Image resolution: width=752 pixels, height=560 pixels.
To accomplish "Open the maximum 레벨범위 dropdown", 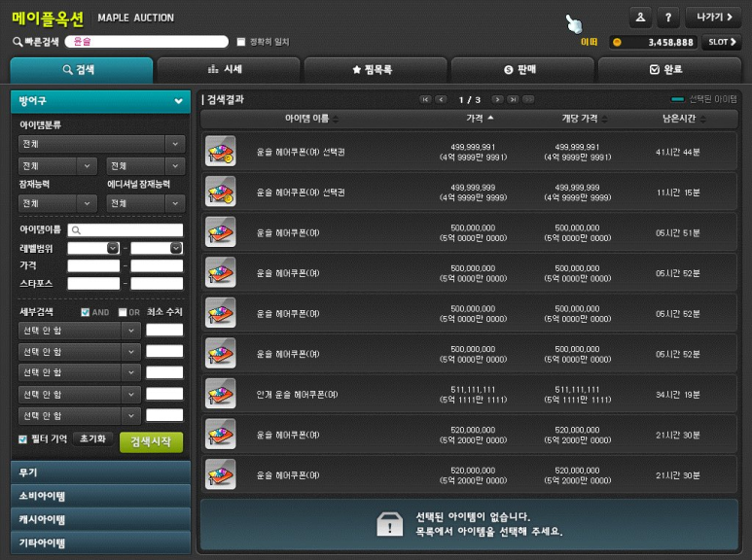I will click(176, 248).
